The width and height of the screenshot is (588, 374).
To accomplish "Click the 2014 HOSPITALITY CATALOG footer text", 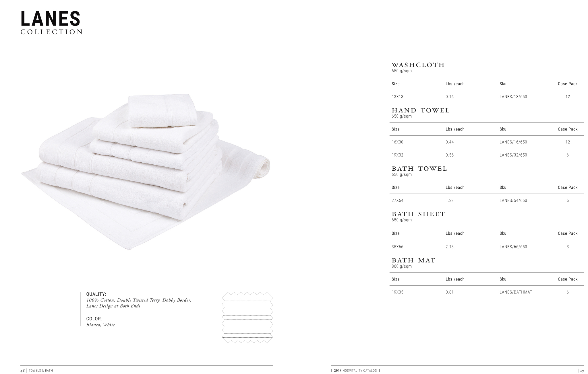I will click(355, 371).
